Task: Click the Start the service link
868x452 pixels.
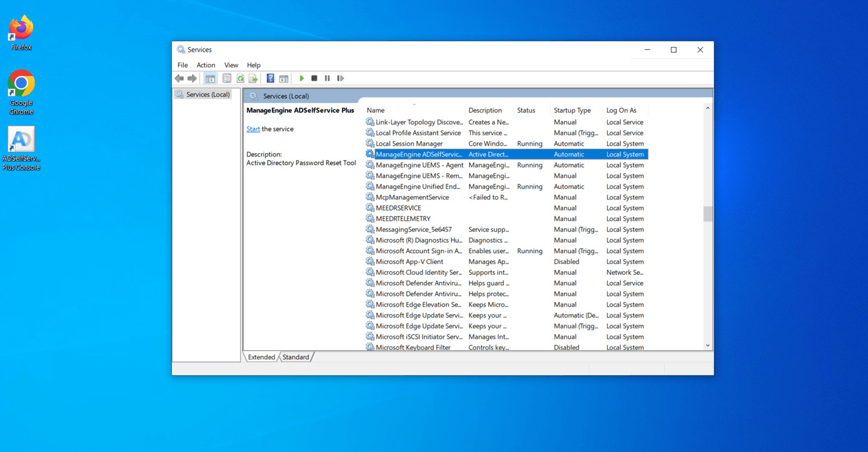Action: (253, 128)
